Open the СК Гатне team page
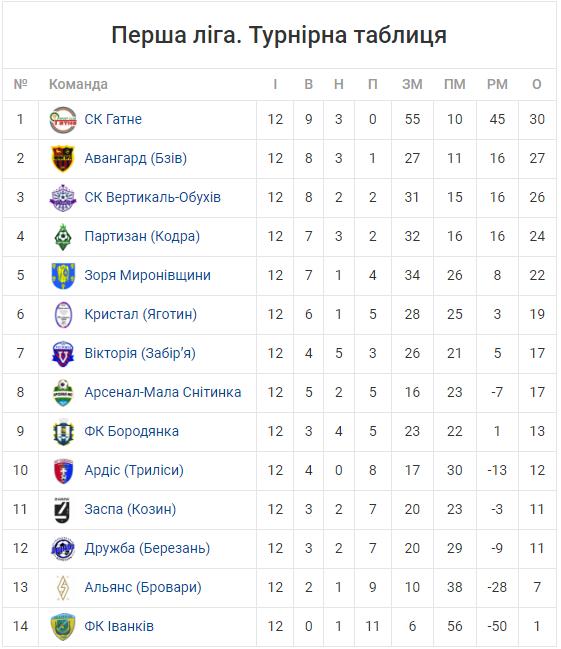The height and width of the screenshot is (649, 561). click(113, 119)
